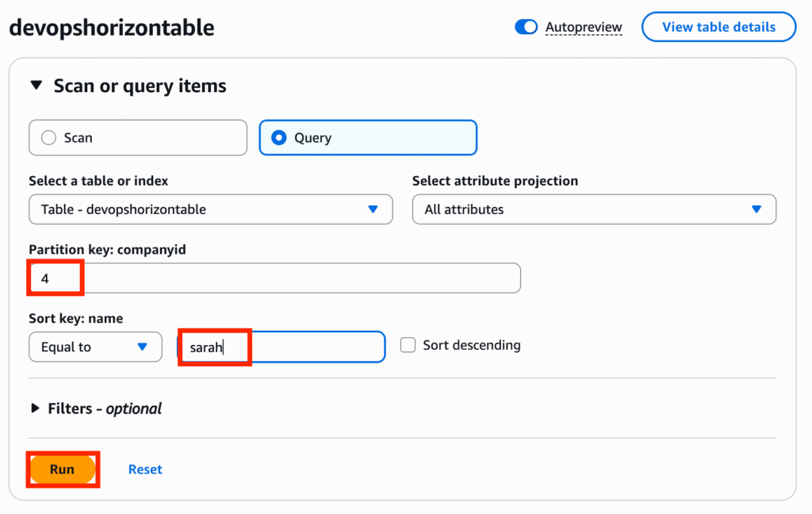Enable the Sort descending checkbox
Screen dimensions: 812x514
pos(408,345)
